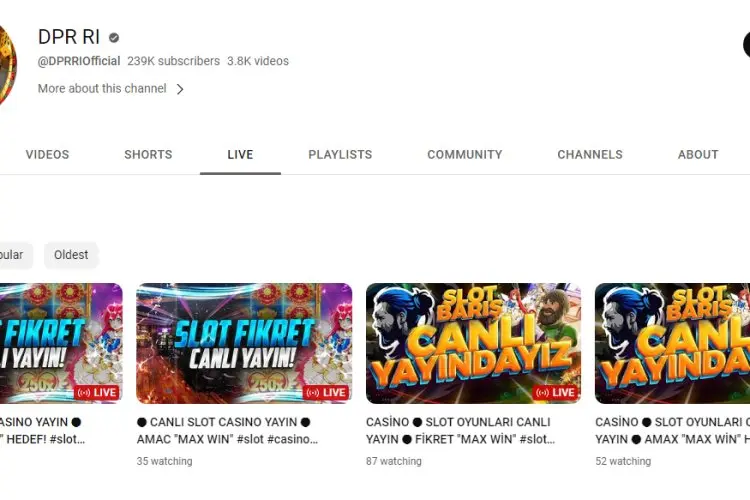Open the Slot Baris thumbnail with 52 watching
Viewport: 750px width, 500px height.
pyautogui.click(x=672, y=344)
